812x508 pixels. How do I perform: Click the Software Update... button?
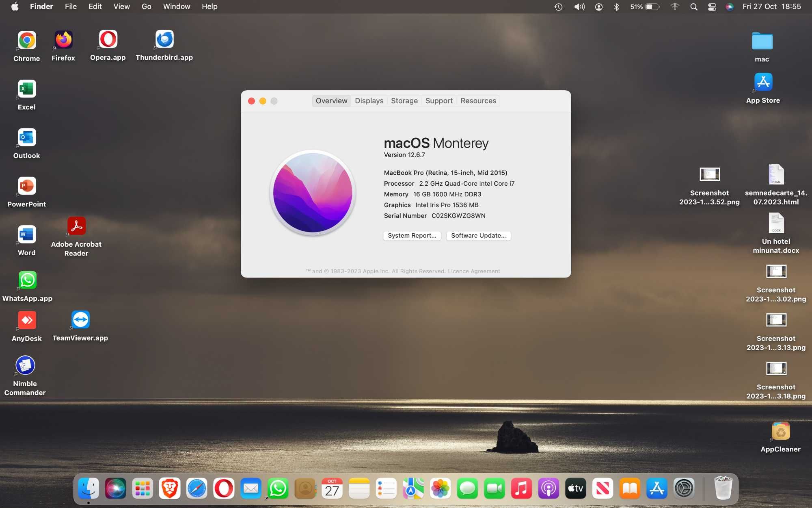[479, 236]
